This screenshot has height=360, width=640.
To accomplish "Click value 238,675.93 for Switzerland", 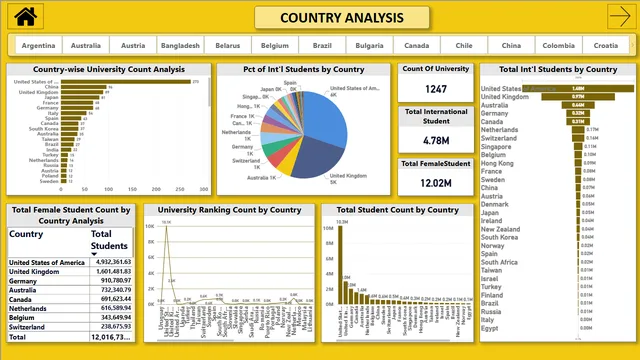I will pos(113,327).
